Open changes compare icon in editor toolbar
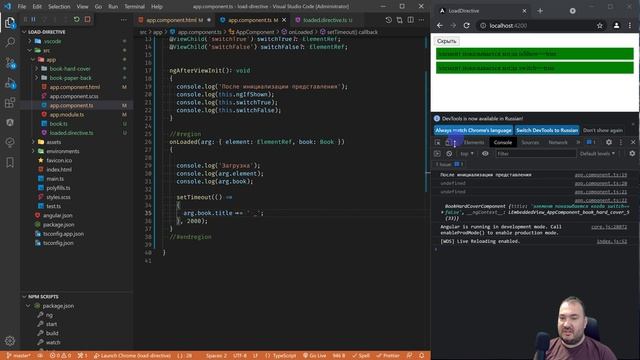This screenshot has height=360, width=640. tap(400, 20)
